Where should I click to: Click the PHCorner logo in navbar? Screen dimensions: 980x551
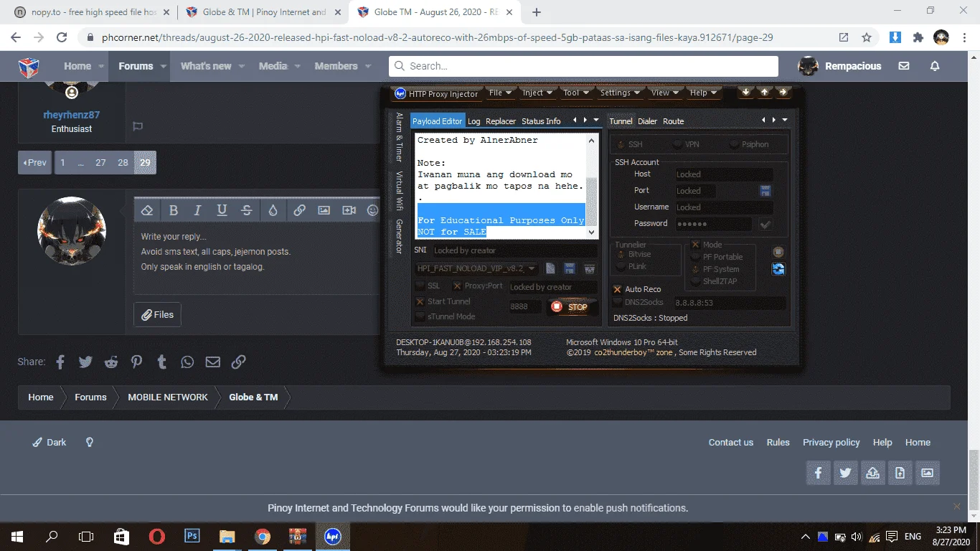(x=29, y=66)
